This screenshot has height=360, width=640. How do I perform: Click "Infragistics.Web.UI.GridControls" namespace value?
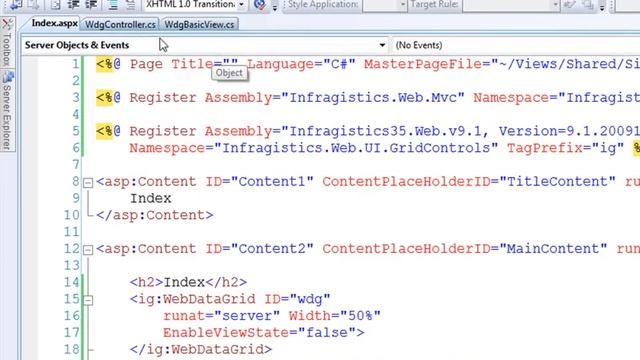[x=356, y=148]
